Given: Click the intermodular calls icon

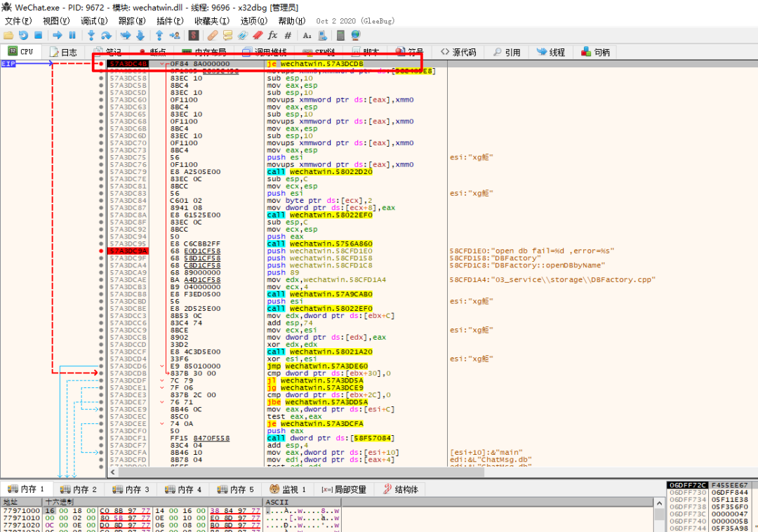Looking at the screenshot, I should tap(322, 35).
